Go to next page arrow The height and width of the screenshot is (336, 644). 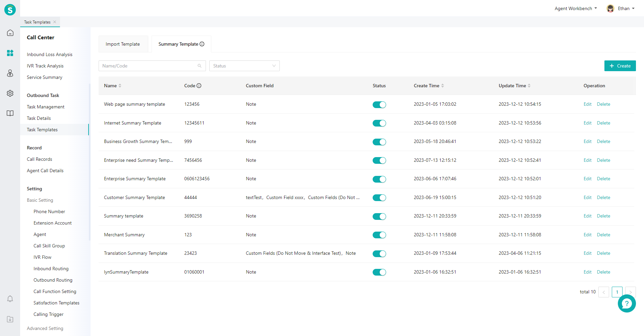click(631, 292)
